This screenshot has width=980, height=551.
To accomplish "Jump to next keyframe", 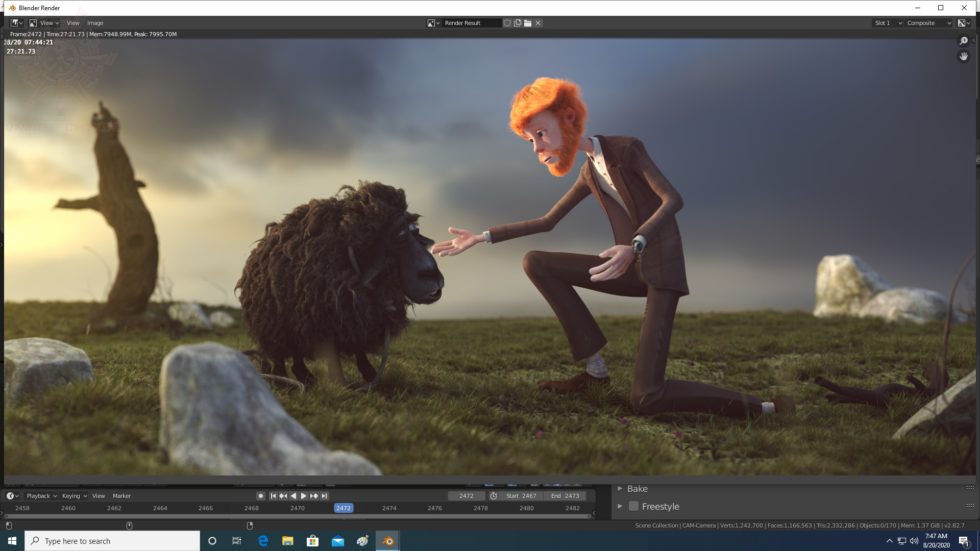I will 314,496.
